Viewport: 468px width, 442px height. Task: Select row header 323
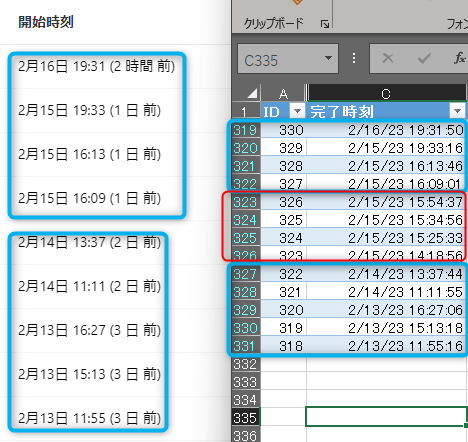246,202
